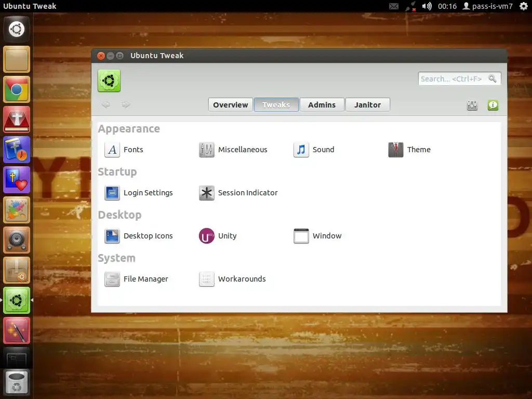Switch to the Admins tab
This screenshot has width=532, height=399.
322,104
